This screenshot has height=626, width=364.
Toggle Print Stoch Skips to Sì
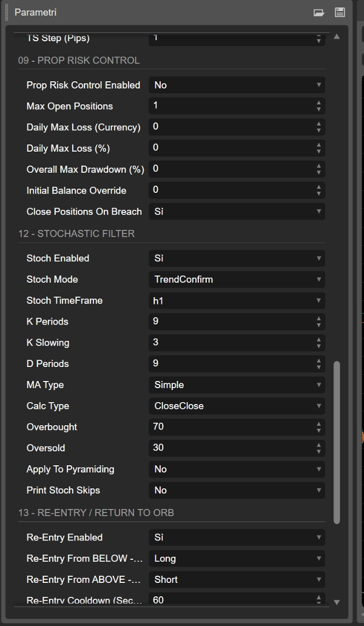[237, 490]
